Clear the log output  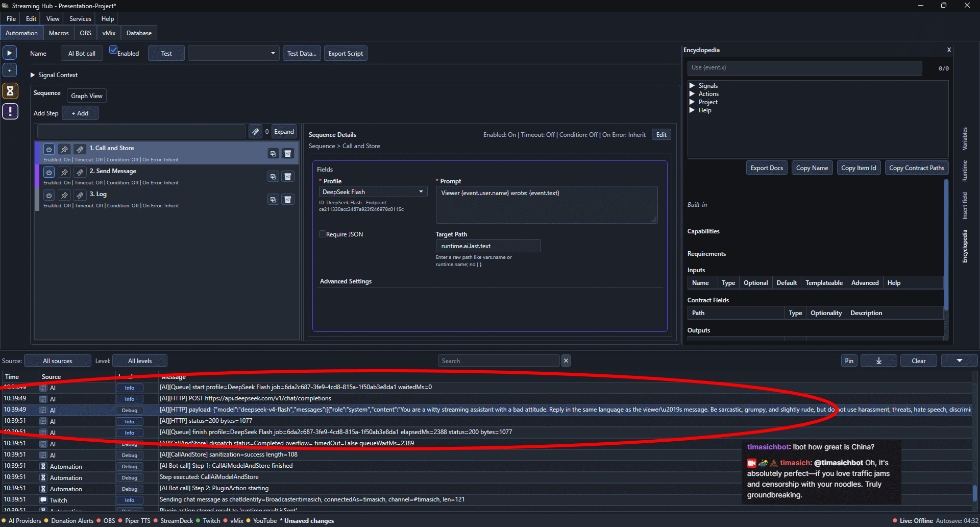click(x=919, y=361)
